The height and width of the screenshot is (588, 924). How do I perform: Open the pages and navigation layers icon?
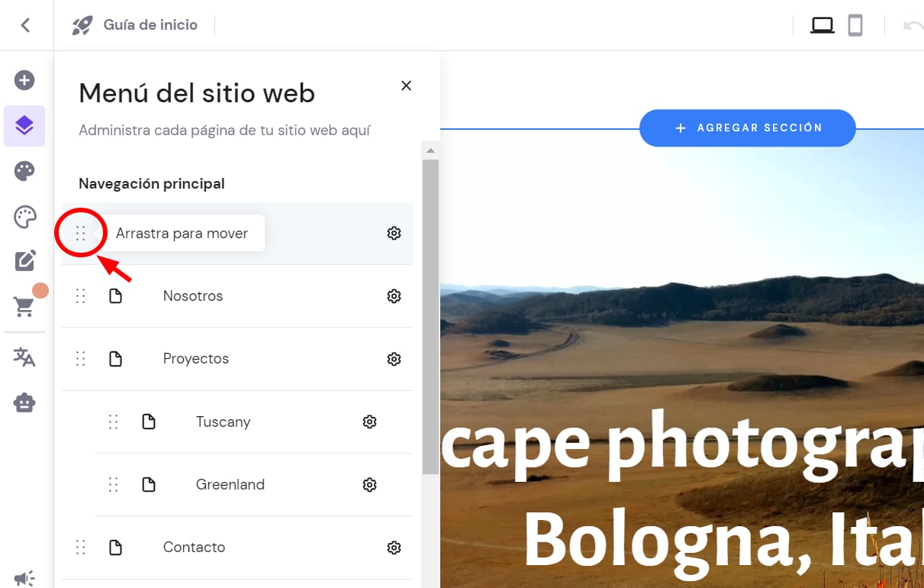tap(24, 126)
